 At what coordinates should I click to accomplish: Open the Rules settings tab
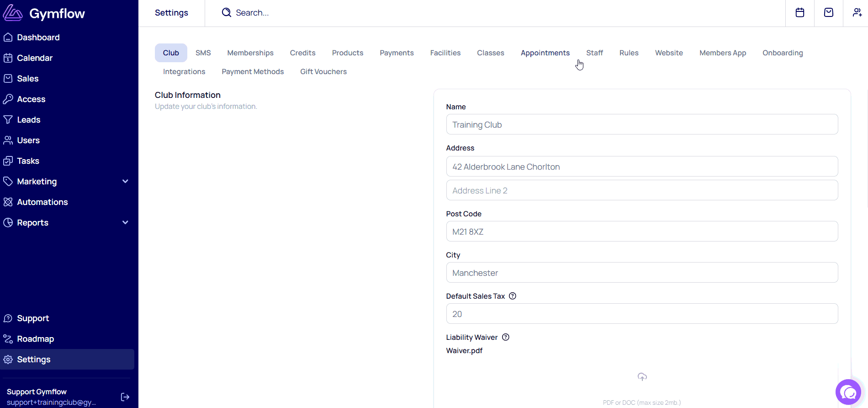[x=629, y=53]
